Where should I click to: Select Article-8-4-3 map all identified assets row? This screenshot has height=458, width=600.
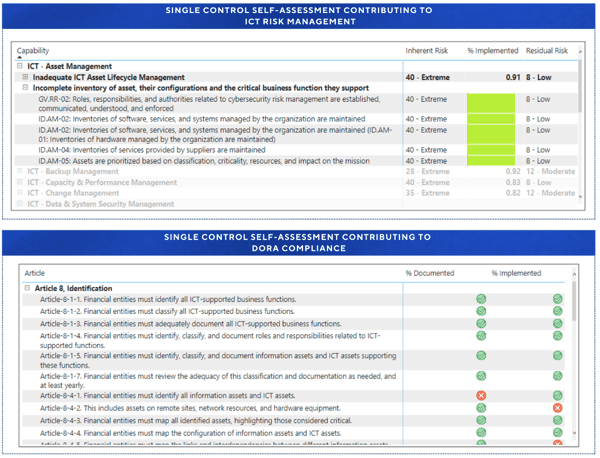(x=293, y=420)
